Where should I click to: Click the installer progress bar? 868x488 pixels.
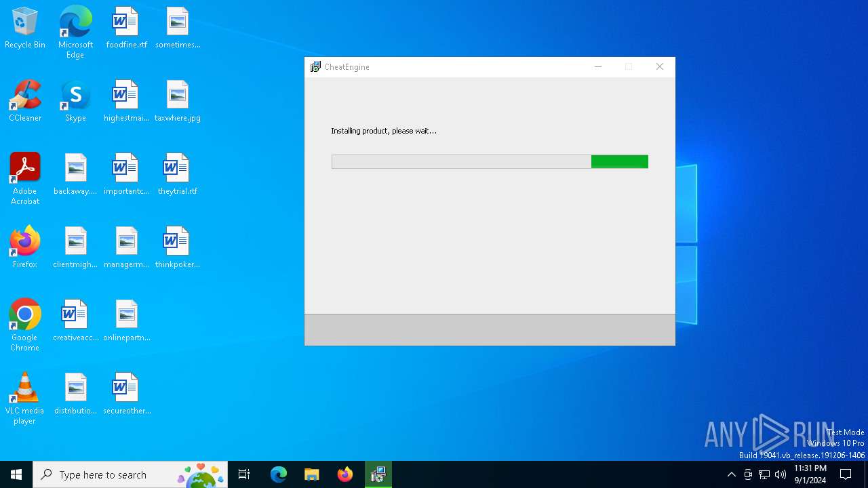(490, 161)
